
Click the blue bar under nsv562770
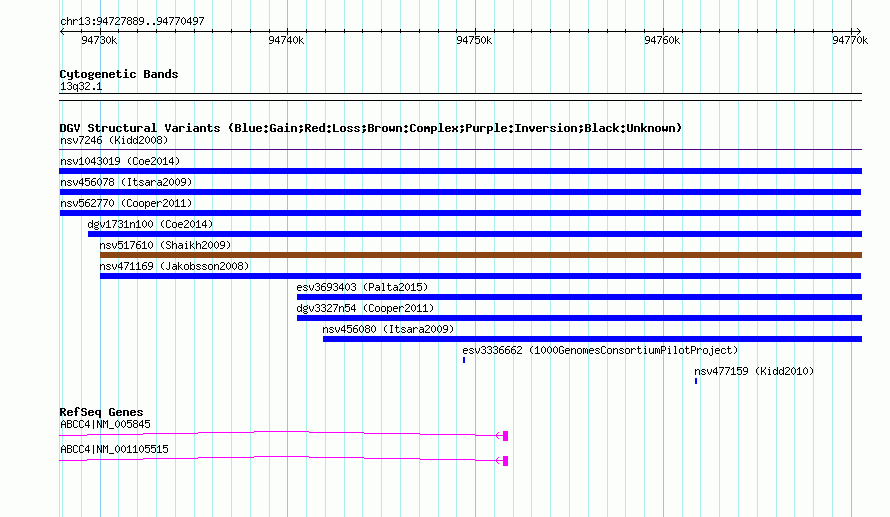click(460, 213)
